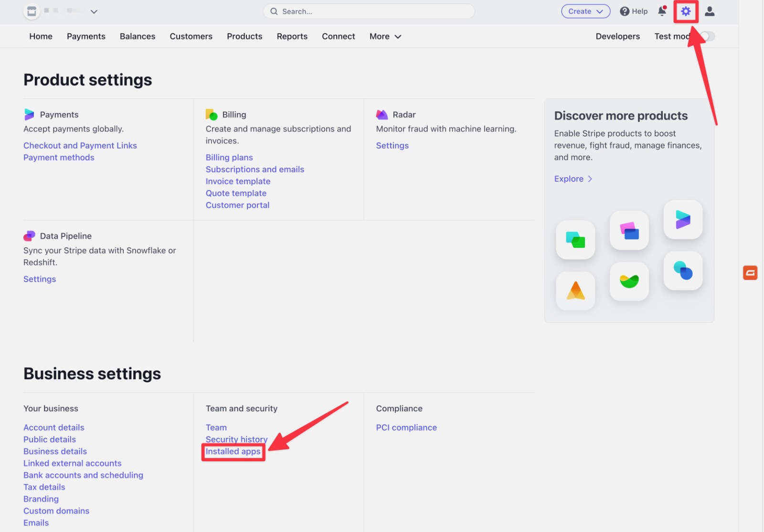Click the account store logo icon
This screenshot has width=764, height=532.
(x=32, y=11)
